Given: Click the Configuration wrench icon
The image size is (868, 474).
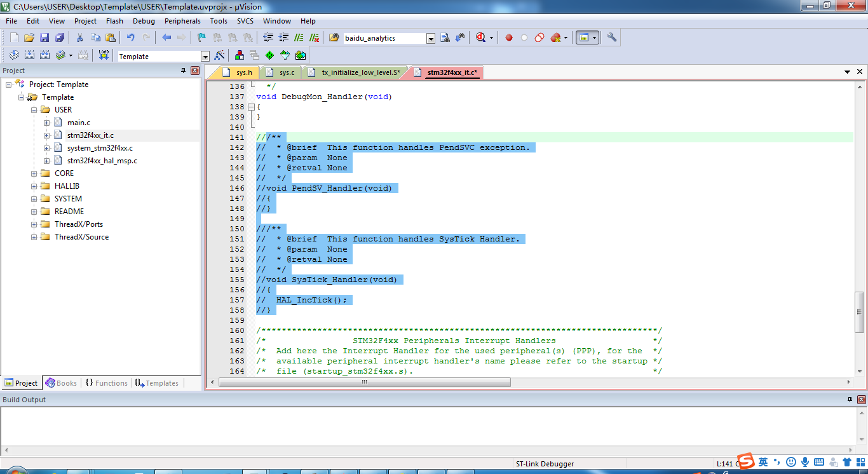Looking at the screenshot, I should coord(612,38).
